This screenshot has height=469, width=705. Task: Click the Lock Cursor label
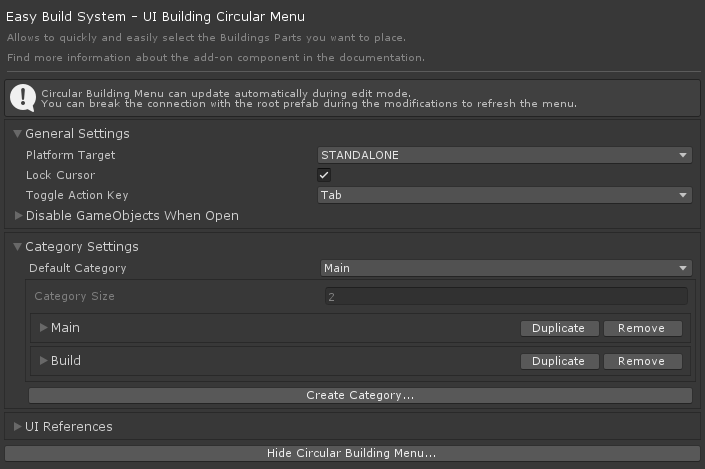60,175
